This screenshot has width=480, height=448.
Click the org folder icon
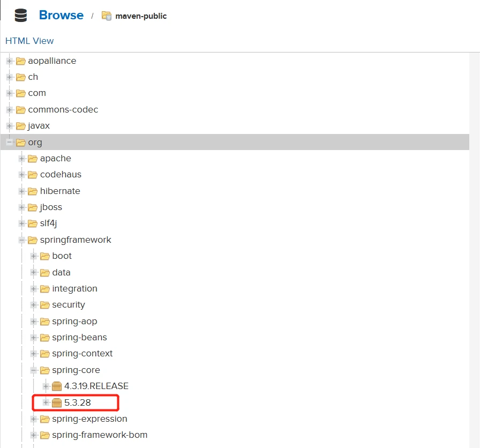(20, 143)
